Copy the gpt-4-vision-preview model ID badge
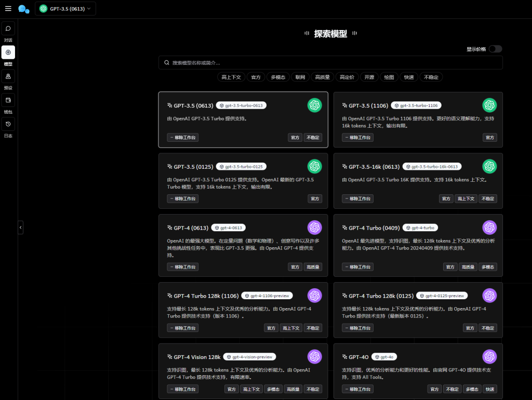 click(250, 357)
